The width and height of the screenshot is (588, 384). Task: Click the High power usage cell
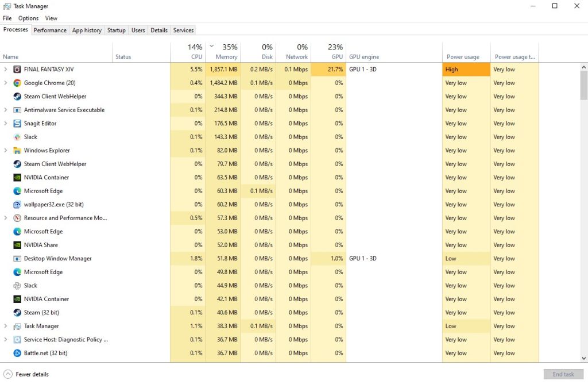pyautogui.click(x=466, y=70)
